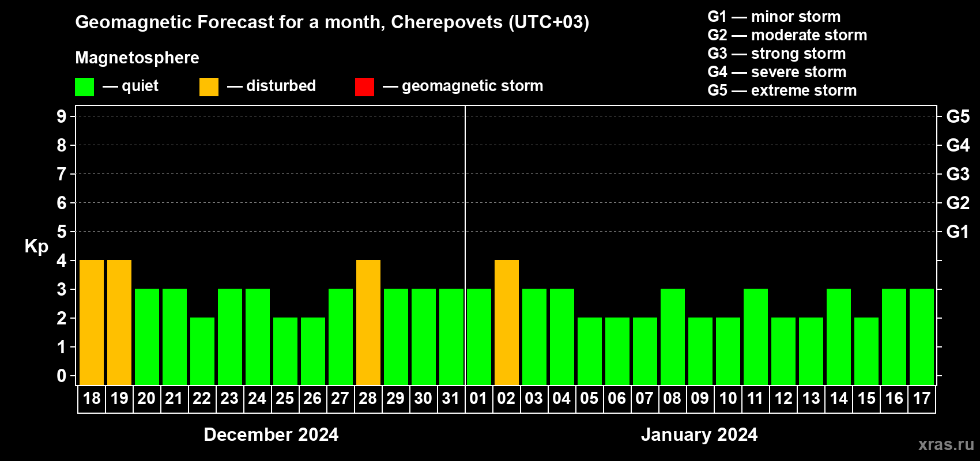The width and height of the screenshot is (980, 461).
Task: Click the G5 storm level axis label
Action: (958, 116)
